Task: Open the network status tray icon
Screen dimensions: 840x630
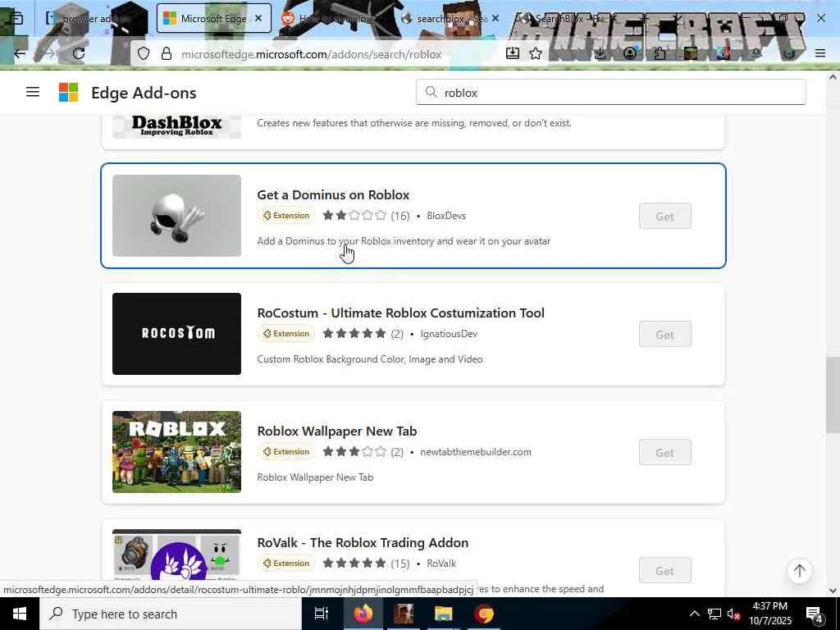Action: (714, 614)
